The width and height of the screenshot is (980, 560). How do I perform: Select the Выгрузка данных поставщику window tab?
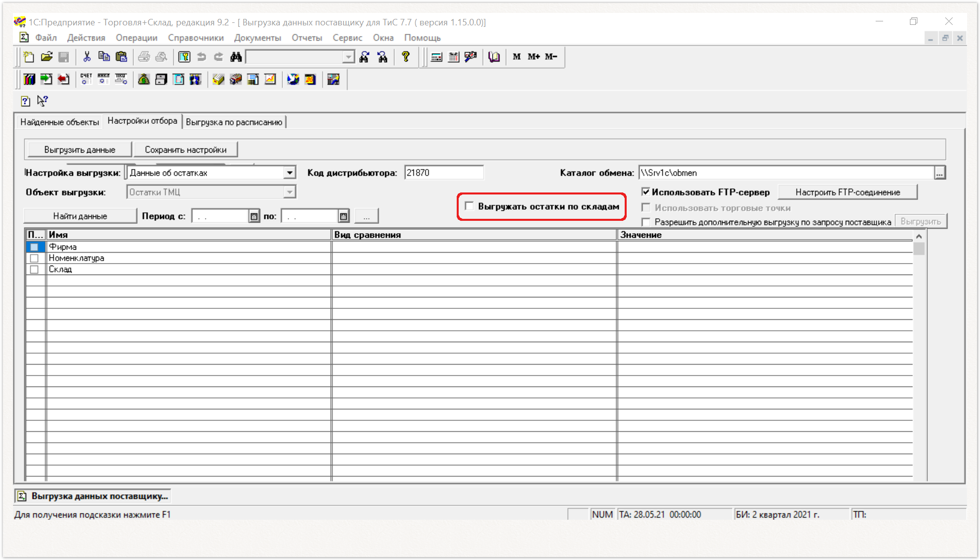(x=93, y=496)
